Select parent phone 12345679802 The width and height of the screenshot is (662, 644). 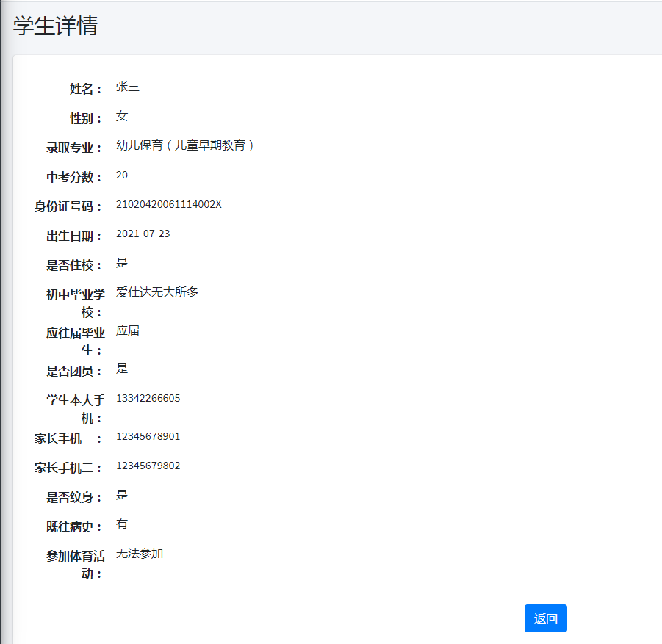(148, 466)
